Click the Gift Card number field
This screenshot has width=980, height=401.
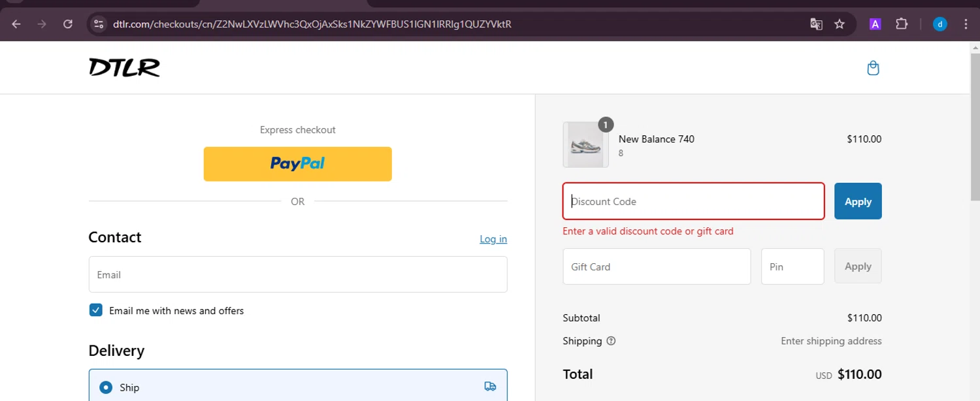pos(657,266)
